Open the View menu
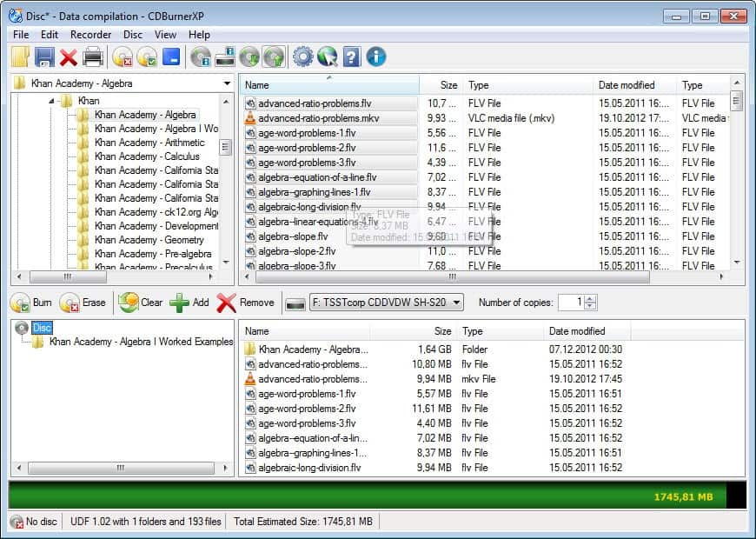Viewport: 756px width, 539px height. point(165,35)
